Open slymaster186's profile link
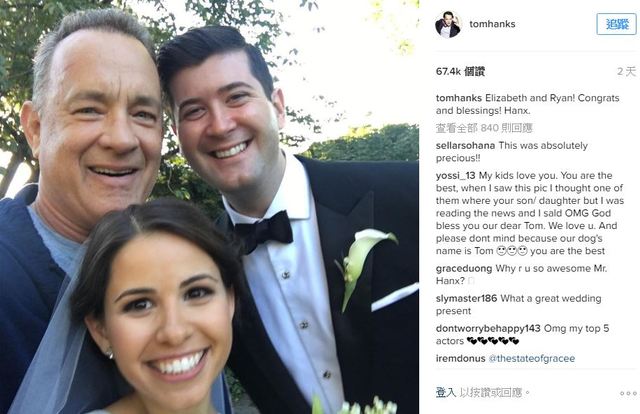The height and width of the screenshot is (414, 640). tap(467, 298)
